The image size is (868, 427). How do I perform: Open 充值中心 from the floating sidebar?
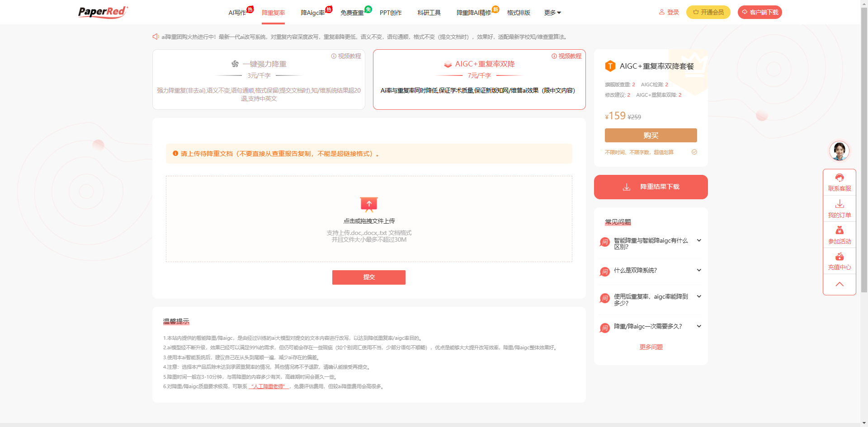tap(840, 261)
